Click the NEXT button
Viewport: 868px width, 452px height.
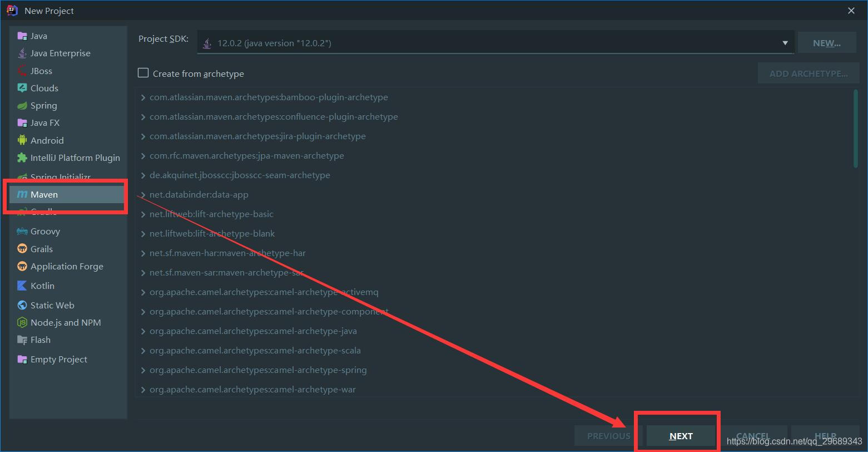pos(681,436)
